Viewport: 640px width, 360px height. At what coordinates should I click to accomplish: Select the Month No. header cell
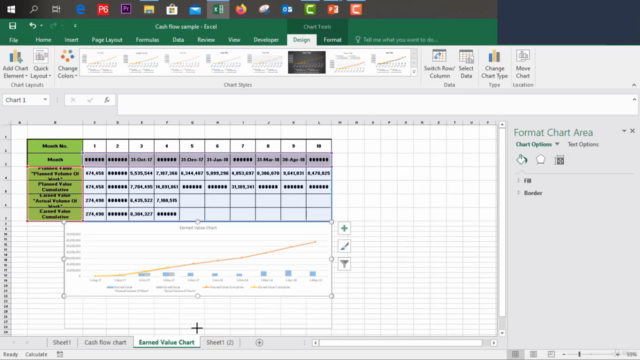pyautogui.click(x=55, y=146)
